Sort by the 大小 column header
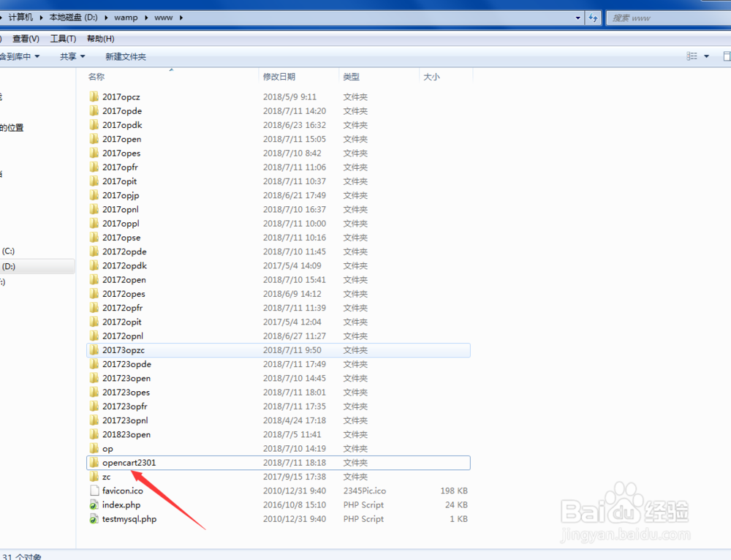 point(431,77)
